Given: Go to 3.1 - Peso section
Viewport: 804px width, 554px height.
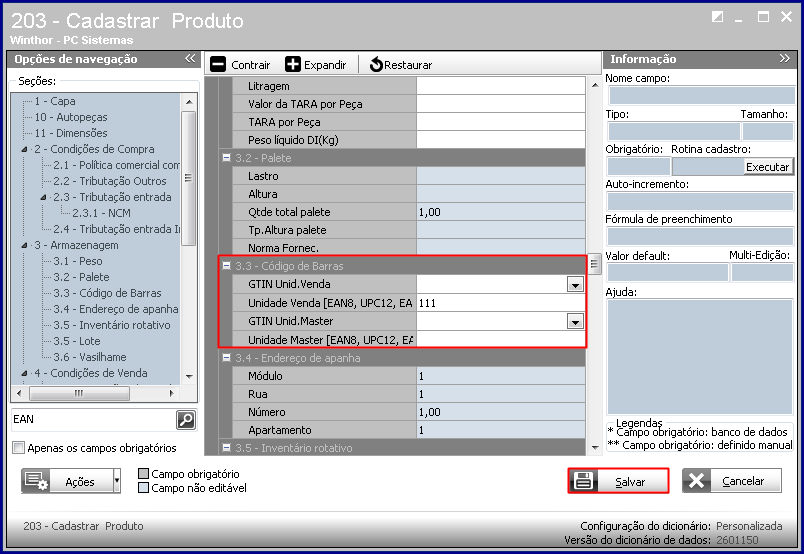Looking at the screenshot, I should 77,261.
